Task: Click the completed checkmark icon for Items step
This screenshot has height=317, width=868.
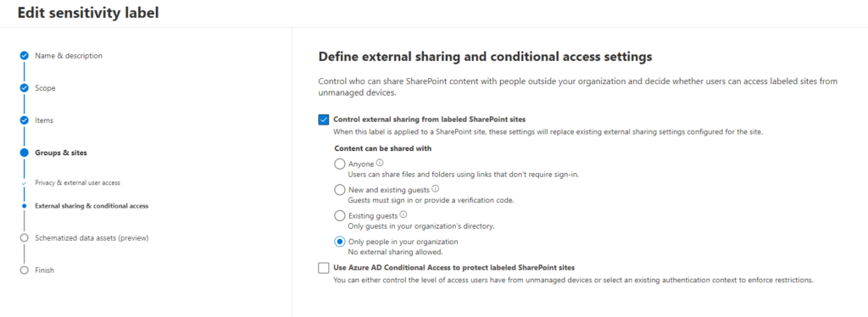Action: click(24, 120)
